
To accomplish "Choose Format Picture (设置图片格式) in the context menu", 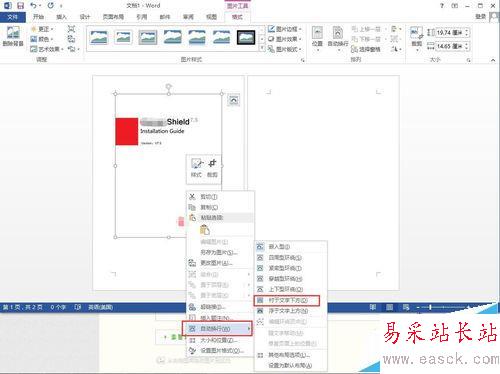I will (220, 351).
